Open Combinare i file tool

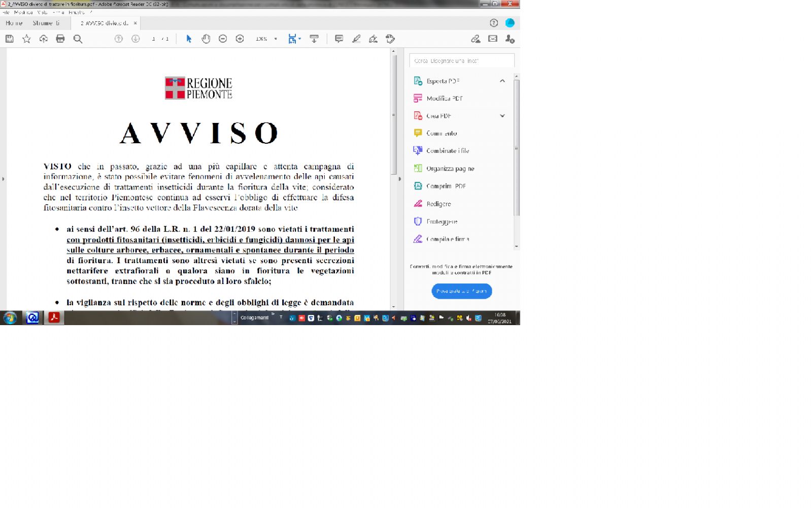click(447, 151)
